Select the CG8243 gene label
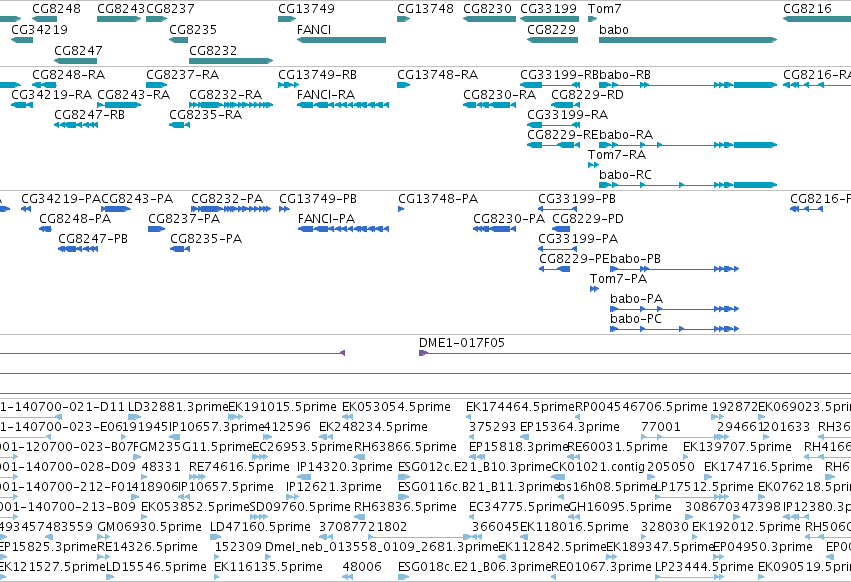Image resolution: width=851 pixels, height=582 pixels. point(122,9)
